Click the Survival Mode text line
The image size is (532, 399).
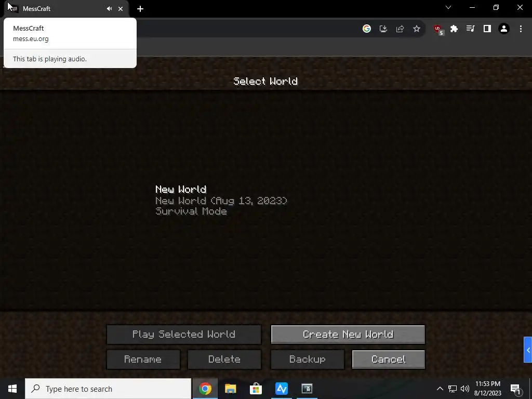click(x=191, y=211)
